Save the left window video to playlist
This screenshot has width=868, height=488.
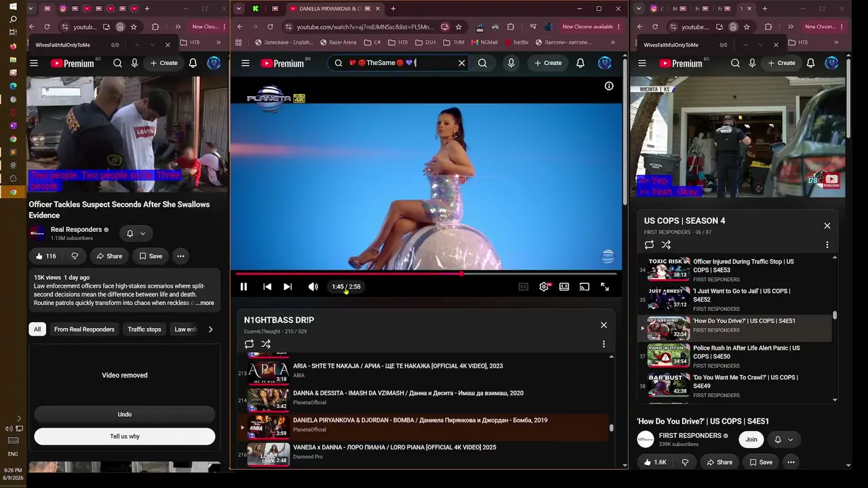[151, 256]
